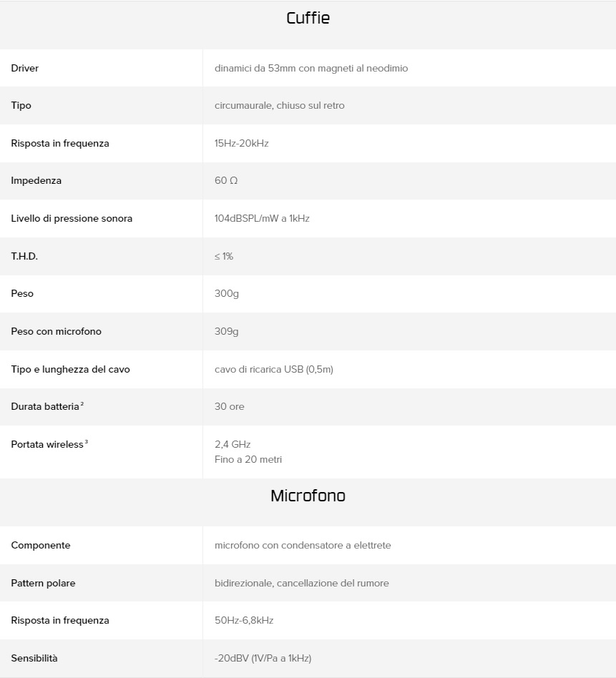Click the Sensibilità row label
Viewport: 616px width, 678px height.
pyautogui.click(x=34, y=659)
